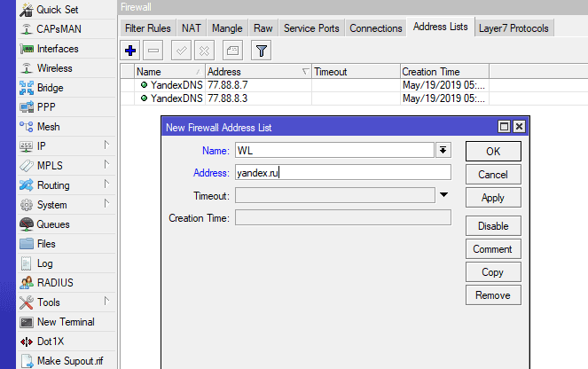Image resolution: width=588 pixels, height=369 pixels.
Task: Open Quick Set from the sidebar
Action: pos(67,10)
